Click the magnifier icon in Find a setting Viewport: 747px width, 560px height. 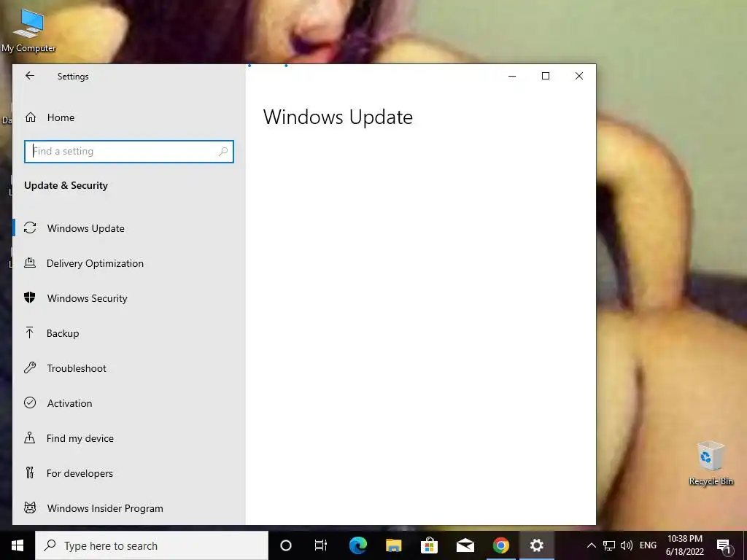tap(223, 152)
